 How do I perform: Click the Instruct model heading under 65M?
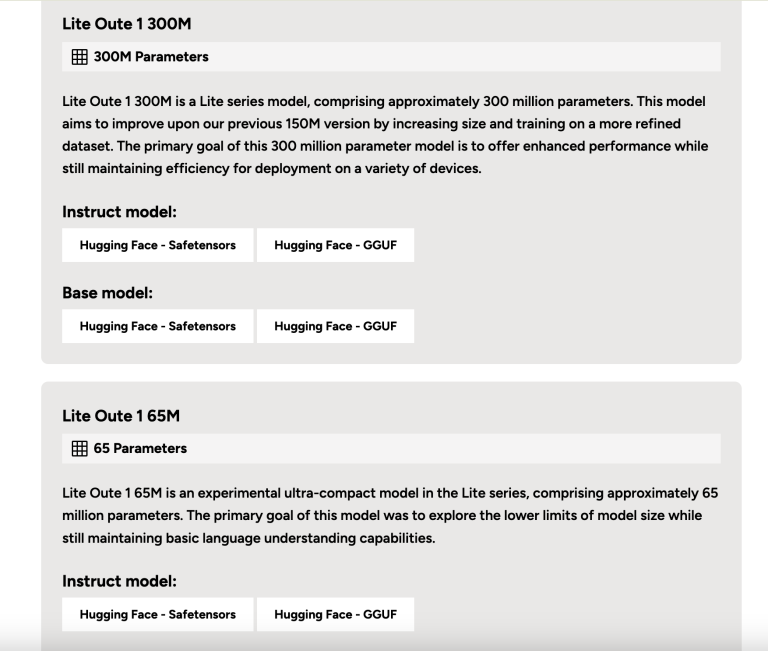(x=119, y=581)
